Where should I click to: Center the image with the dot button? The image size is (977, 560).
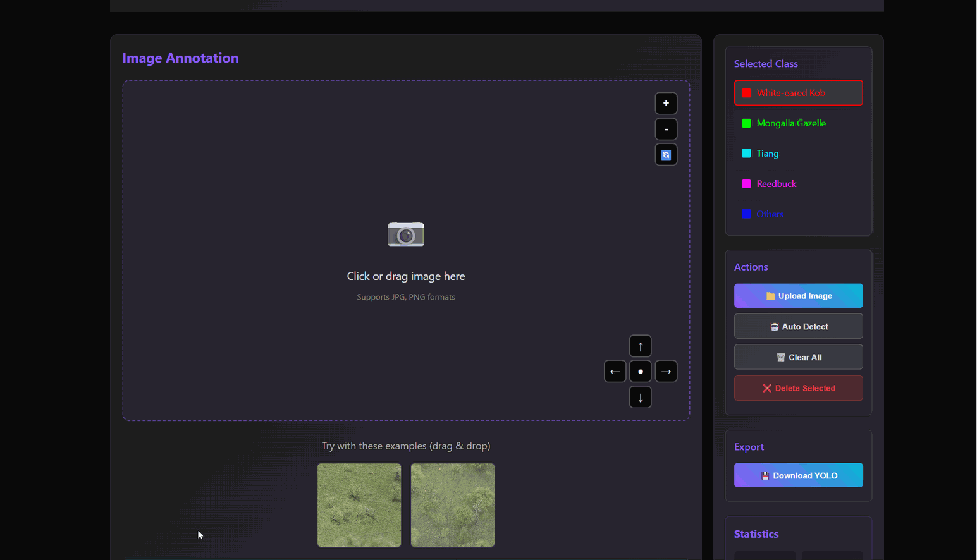pyautogui.click(x=640, y=372)
